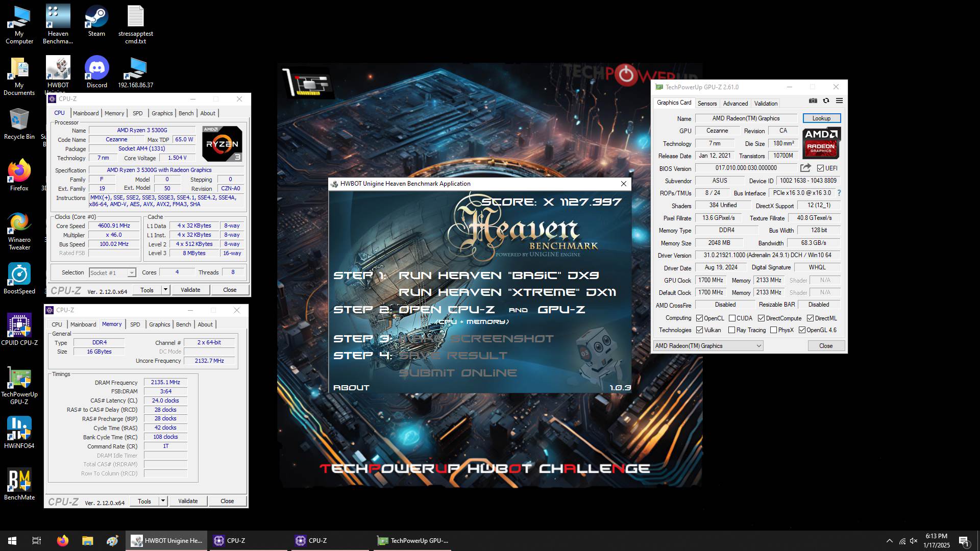Image resolution: width=980 pixels, height=551 pixels.
Task: Launch BenchMate desktop icon
Action: tap(19, 484)
